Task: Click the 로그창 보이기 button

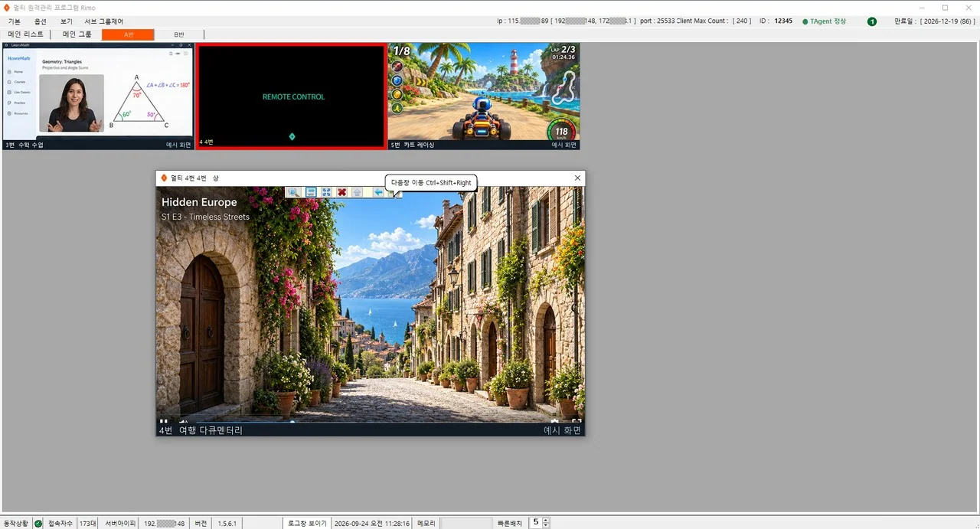Action: click(x=307, y=523)
